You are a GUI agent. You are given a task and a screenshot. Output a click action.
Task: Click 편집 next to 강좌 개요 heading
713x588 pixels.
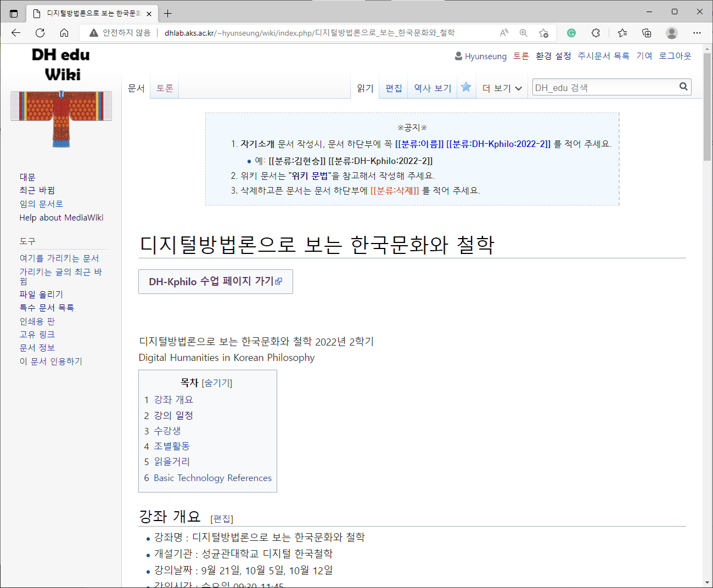pyautogui.click(x=222, y=519)
